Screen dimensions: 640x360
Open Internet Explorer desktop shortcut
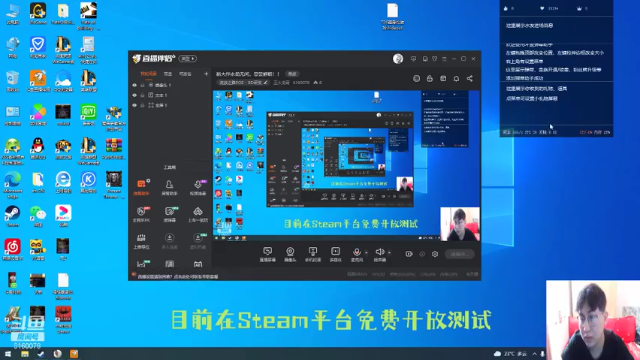[x=63, y=182]
